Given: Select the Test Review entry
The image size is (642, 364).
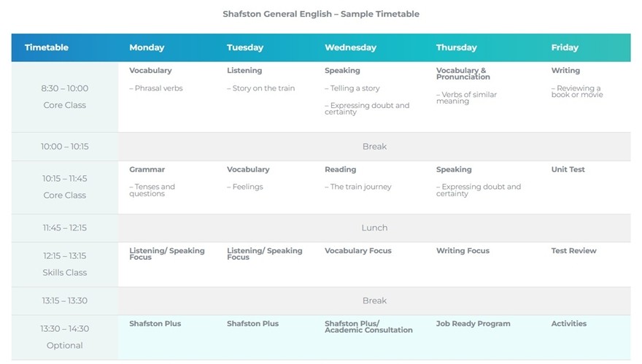Looking at the screenshot, I should click(x=573, y=250).
